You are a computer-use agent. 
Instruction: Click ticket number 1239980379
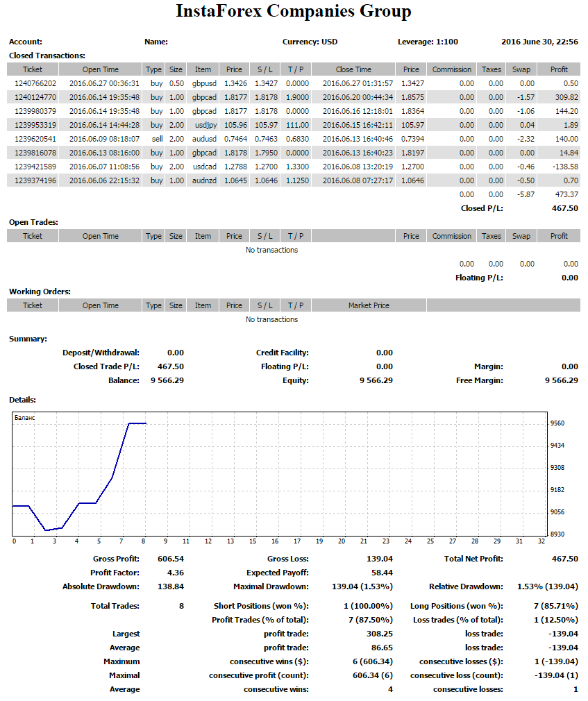pos(35,111)
